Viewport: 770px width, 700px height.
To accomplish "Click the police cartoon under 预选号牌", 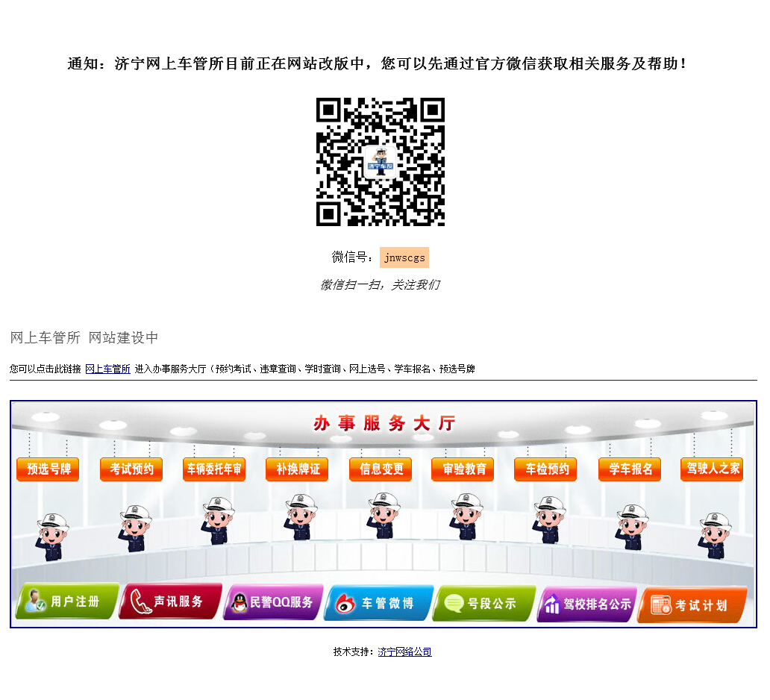I will pyautogui.click(x=51, y=537).
